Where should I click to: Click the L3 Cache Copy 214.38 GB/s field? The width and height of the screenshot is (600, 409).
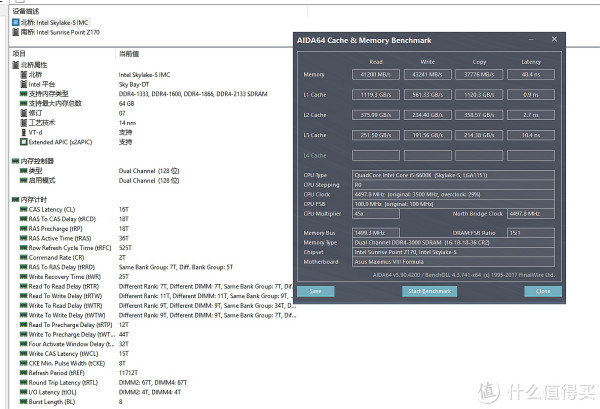[479, 135]
